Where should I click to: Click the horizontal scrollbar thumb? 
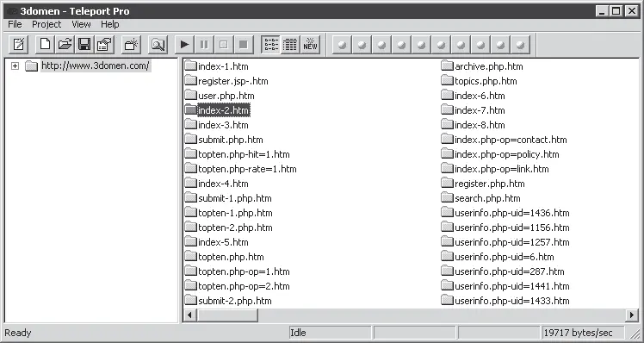pyautogui.click(x=227, y=315)
